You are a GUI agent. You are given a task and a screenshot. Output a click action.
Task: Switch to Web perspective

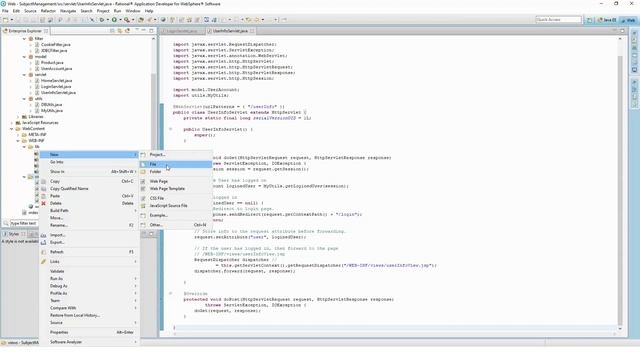click(x=628, y=20)
